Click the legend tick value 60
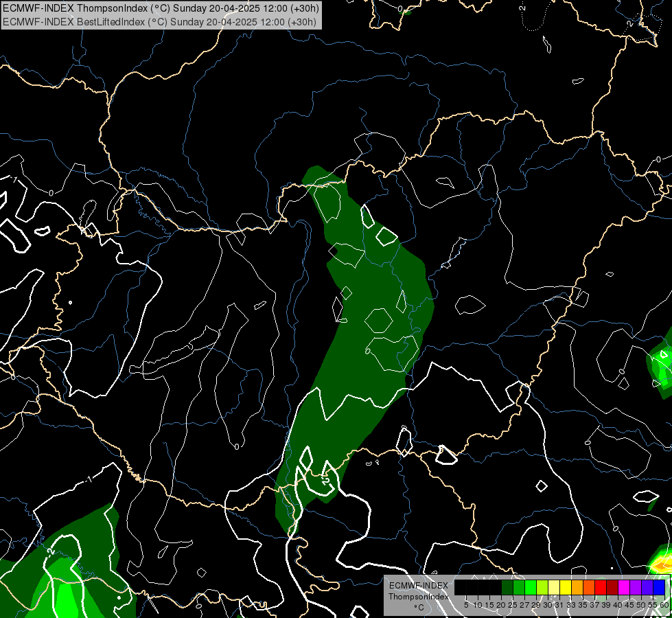 tap(664, 605)
